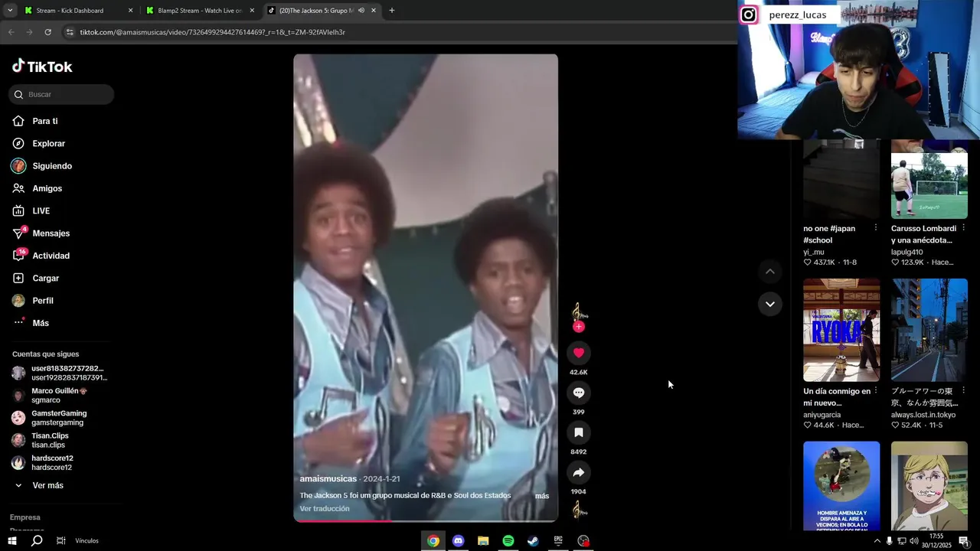Open options for 'no one #japan' video
The width and height of the screenshot is (980, 551).
click(x=876, y=228)
